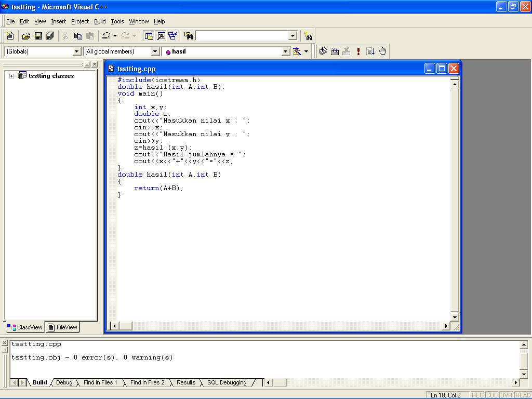Viewport: 532px width, 399px height.
Task: Click the Undo arrow icon
Action: pos(107,35)
